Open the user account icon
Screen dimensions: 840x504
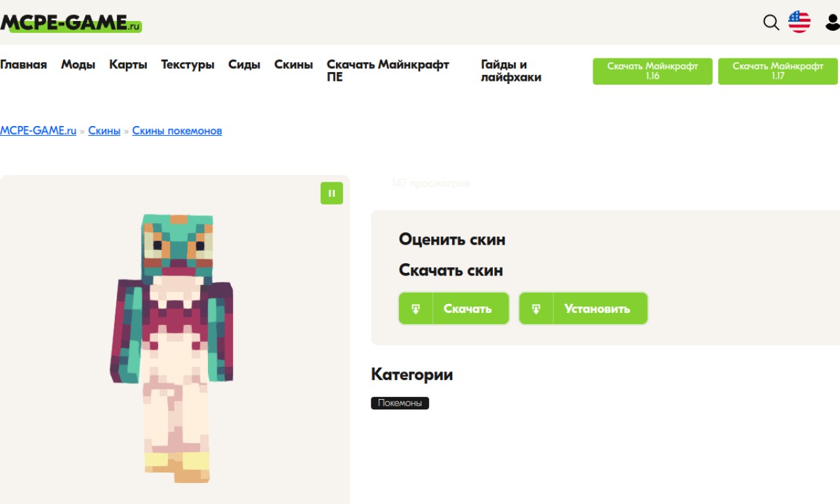tap(832, 23)
